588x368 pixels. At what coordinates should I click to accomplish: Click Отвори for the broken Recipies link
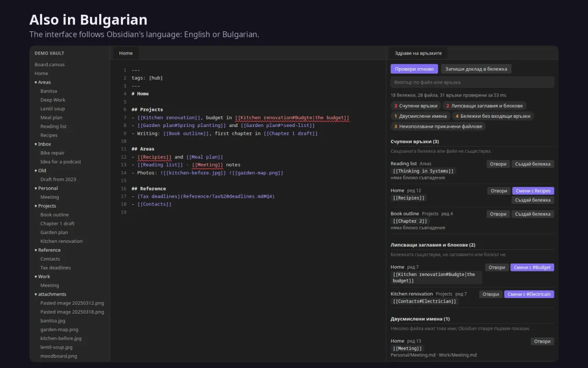499,191
